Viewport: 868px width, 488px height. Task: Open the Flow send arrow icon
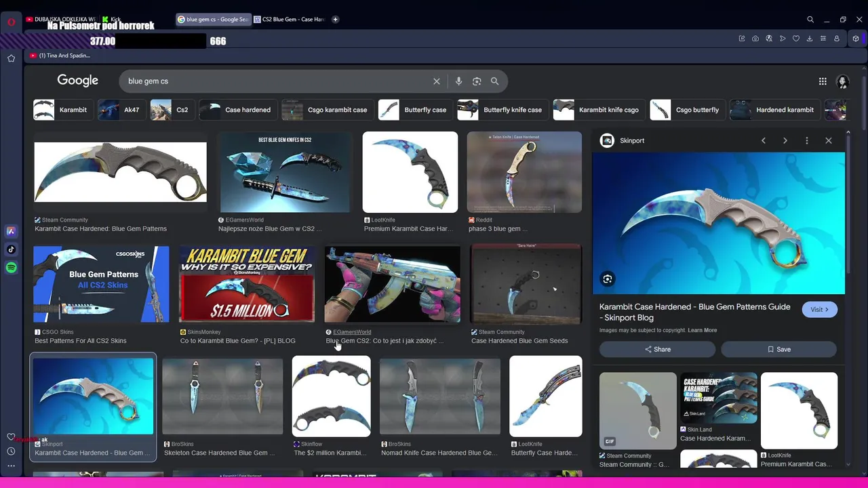pyautogui.click(x=783, y=39)
